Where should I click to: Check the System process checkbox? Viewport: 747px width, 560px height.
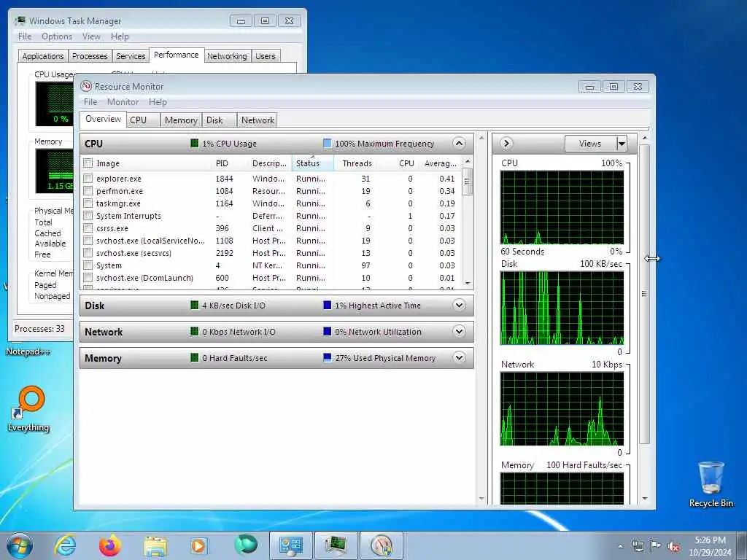tap(88, 265)
